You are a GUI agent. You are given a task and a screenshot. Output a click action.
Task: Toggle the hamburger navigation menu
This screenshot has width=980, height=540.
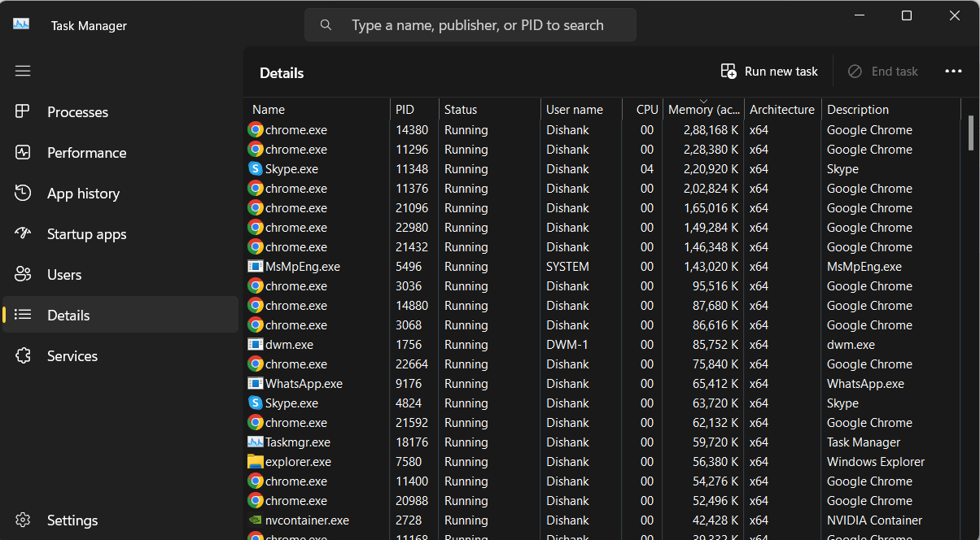pyautogui.click(x=23, y=71)
